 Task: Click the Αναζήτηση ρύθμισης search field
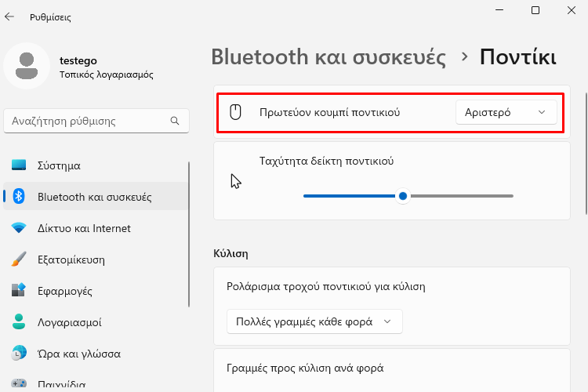[96, 121]
